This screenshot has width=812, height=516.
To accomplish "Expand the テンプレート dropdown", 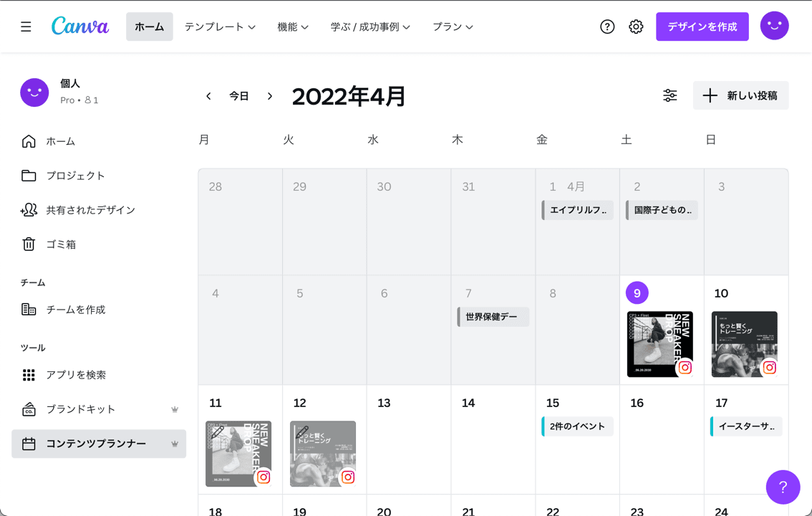I will 219,27.
